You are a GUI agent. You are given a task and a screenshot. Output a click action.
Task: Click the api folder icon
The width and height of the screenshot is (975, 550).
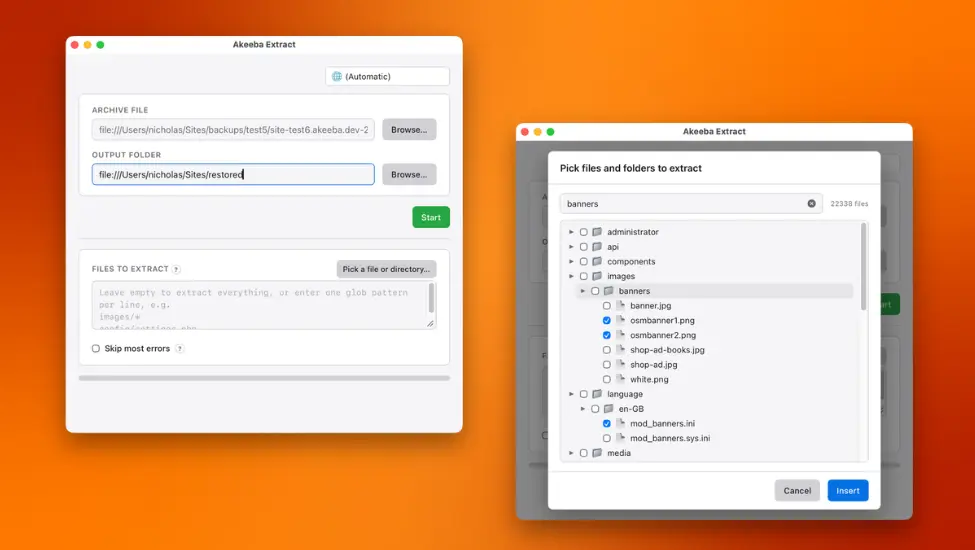597,247
